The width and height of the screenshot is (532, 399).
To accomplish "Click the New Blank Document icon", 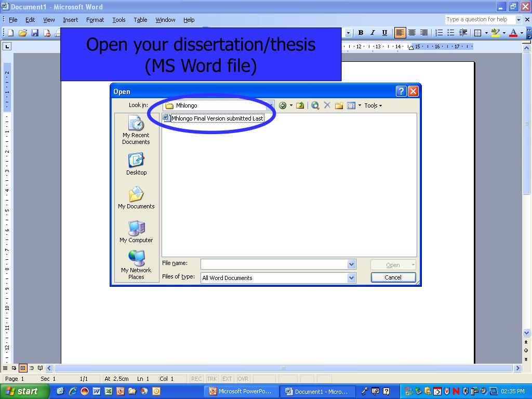I will click(10, 33).
